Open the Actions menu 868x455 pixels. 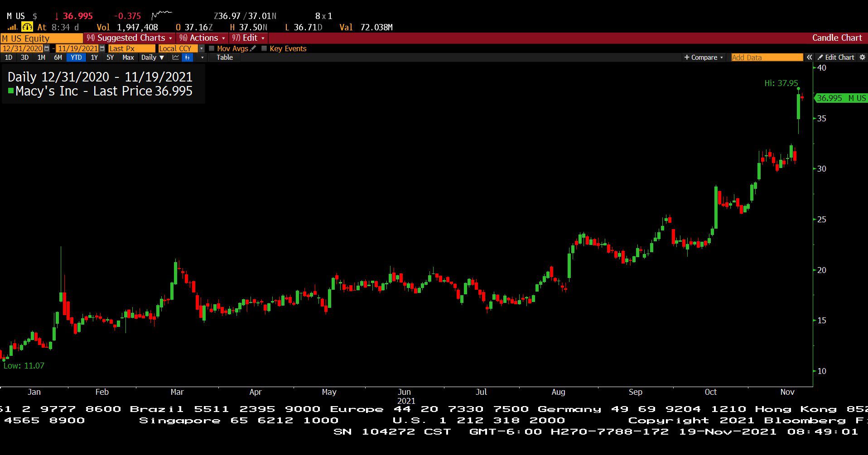[202, 38]
